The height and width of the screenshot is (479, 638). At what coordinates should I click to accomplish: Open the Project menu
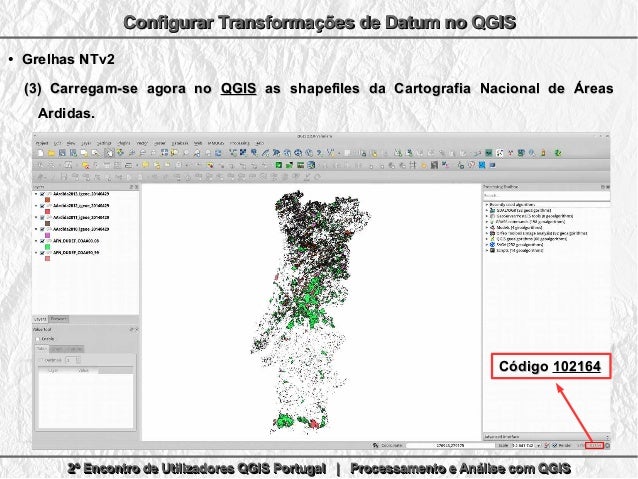42,143
